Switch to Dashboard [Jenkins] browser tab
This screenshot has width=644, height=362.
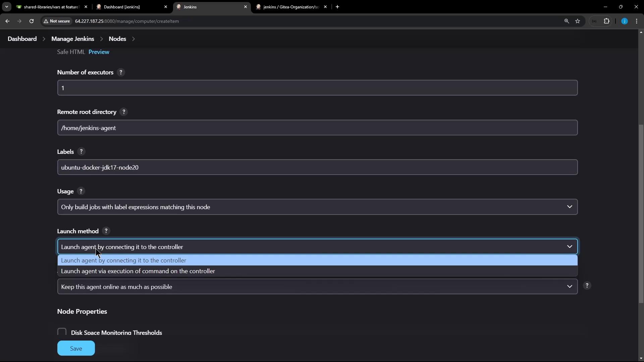coord(121,7)
